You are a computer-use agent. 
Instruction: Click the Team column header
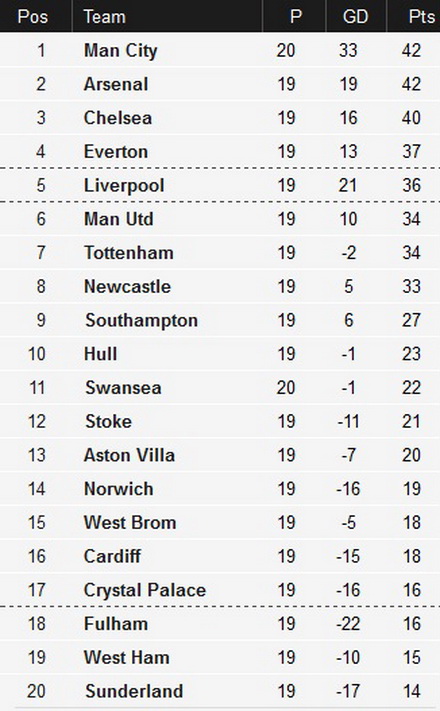pyautogui.click(x=104, y=17)
